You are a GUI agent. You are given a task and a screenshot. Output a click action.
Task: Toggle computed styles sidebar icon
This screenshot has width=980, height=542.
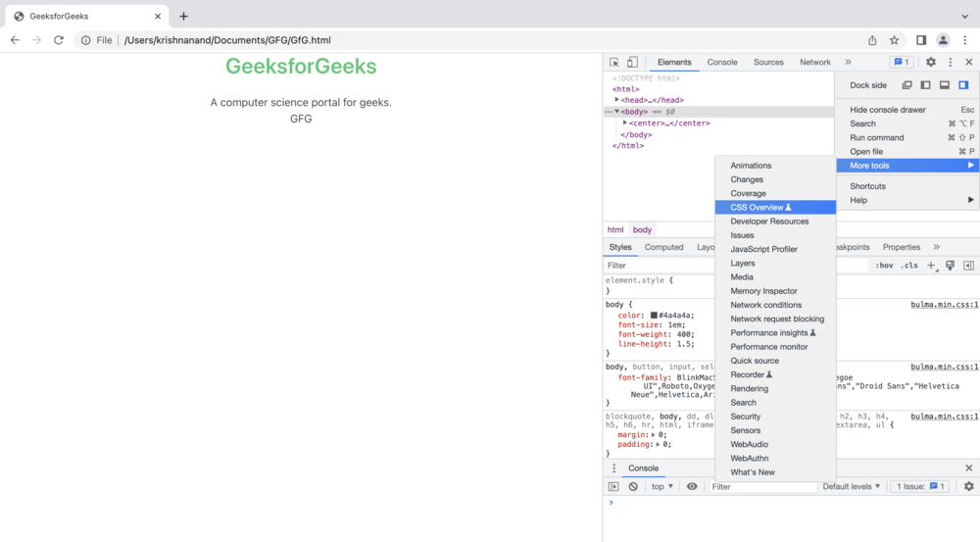[969, 266]
